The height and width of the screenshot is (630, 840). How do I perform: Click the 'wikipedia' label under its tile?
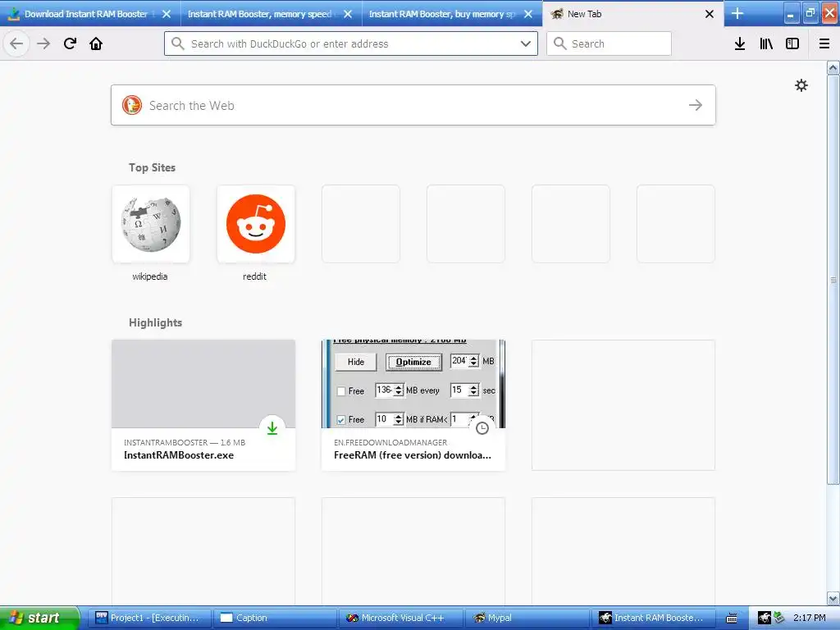tap(150, 276)
